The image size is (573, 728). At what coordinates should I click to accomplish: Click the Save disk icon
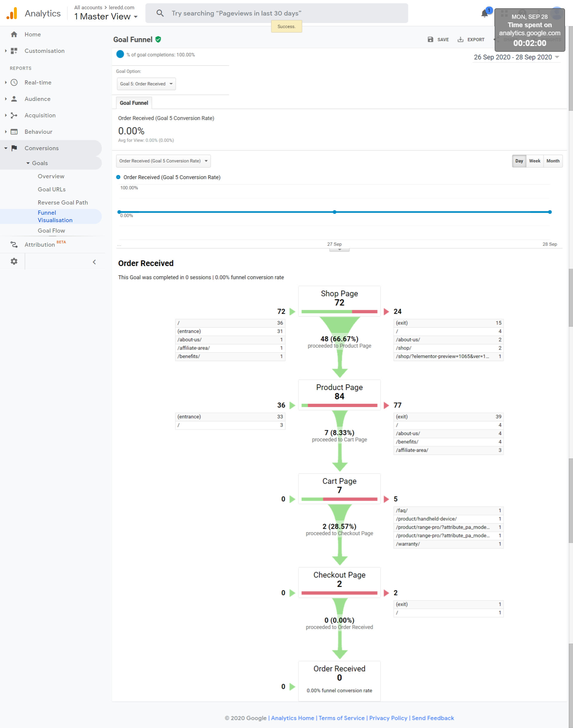[430, 40]
